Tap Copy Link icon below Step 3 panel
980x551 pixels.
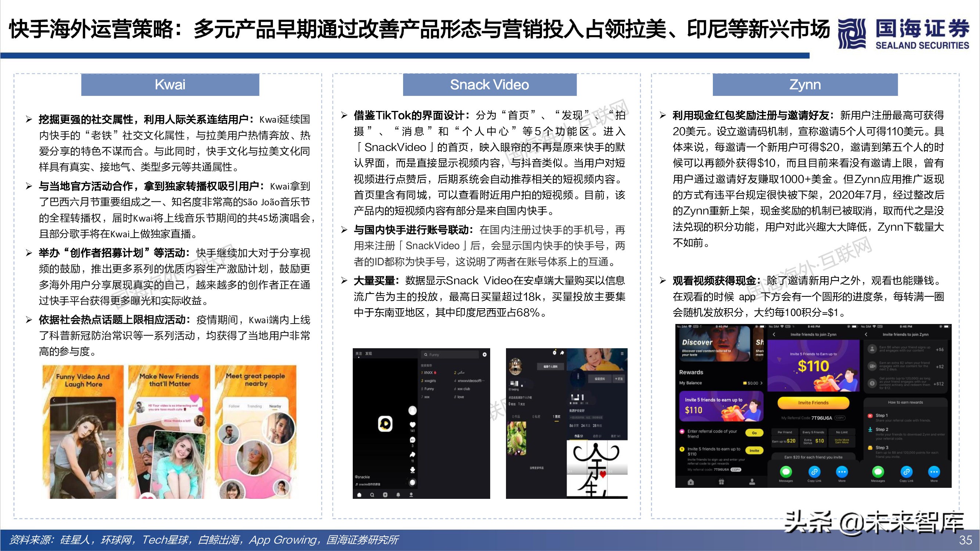pos(907,472)
